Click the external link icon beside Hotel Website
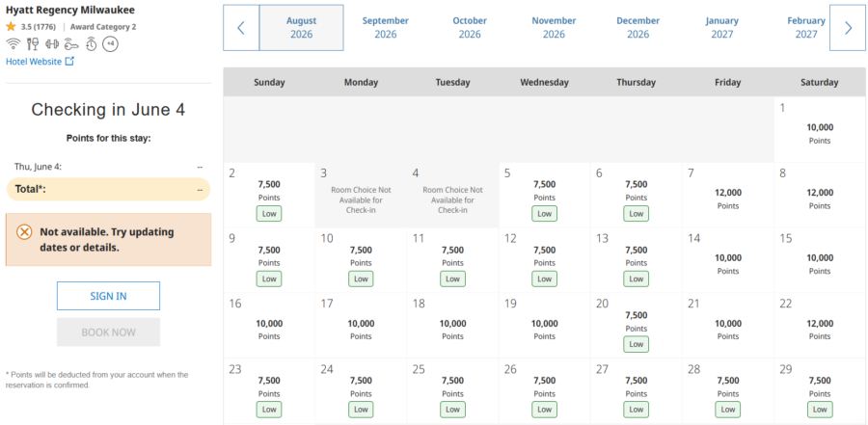The image size is (868, 425). (69, 62)
